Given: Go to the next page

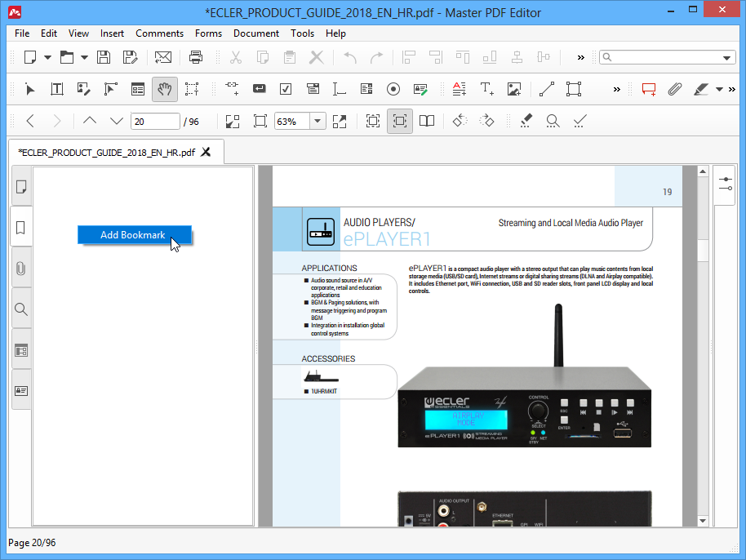Looking at the screenshot, I should [117, 122].
